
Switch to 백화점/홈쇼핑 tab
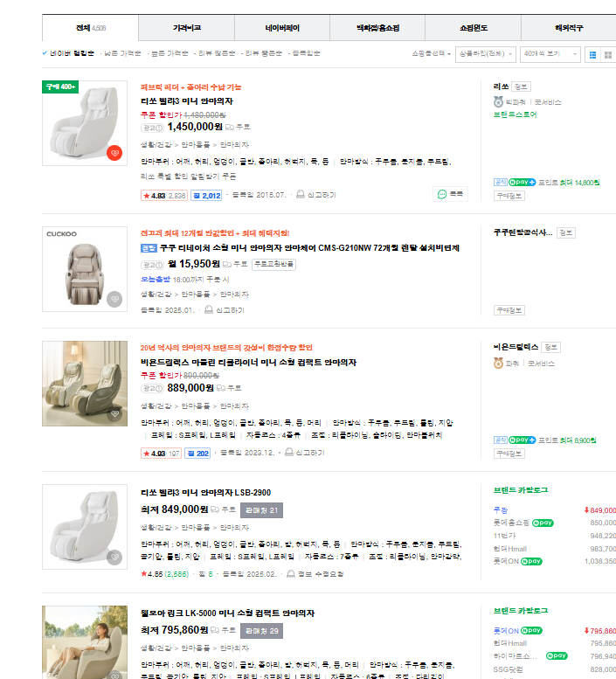point(377,28)
